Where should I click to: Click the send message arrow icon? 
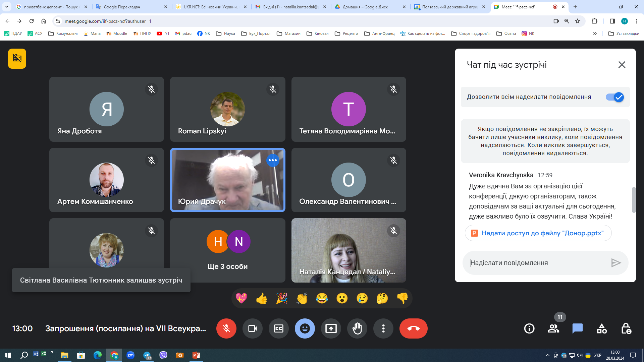(x=616, y=263)
